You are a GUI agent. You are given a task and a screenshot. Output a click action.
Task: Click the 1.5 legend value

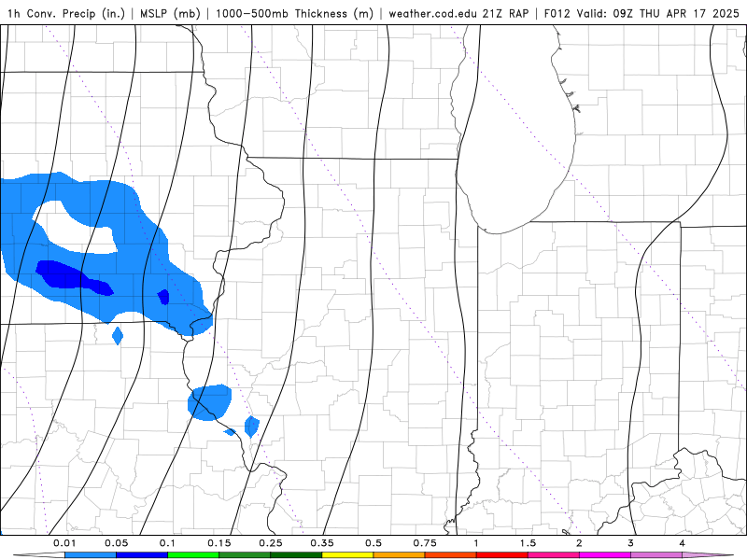coord(528,543)
